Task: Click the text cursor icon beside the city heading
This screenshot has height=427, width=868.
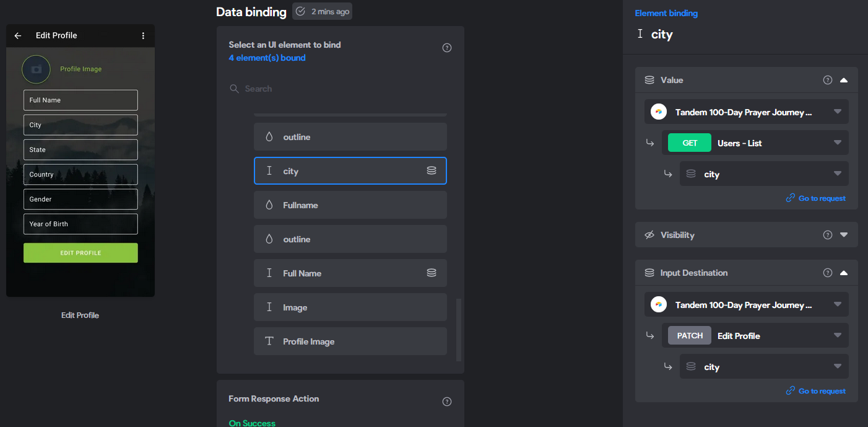Action: (x=640, y=34)
